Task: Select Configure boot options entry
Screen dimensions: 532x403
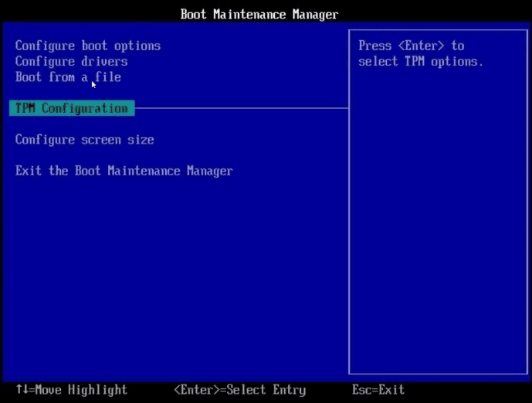Action: [x=87, y=46]
